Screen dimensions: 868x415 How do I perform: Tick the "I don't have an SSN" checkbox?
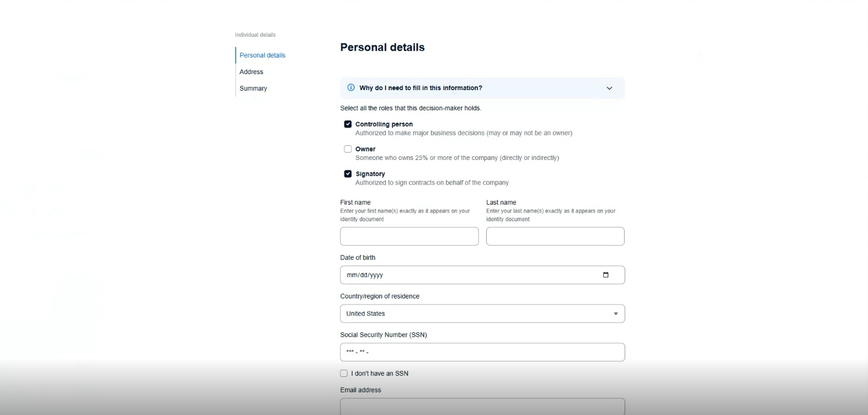pos(344,373)
